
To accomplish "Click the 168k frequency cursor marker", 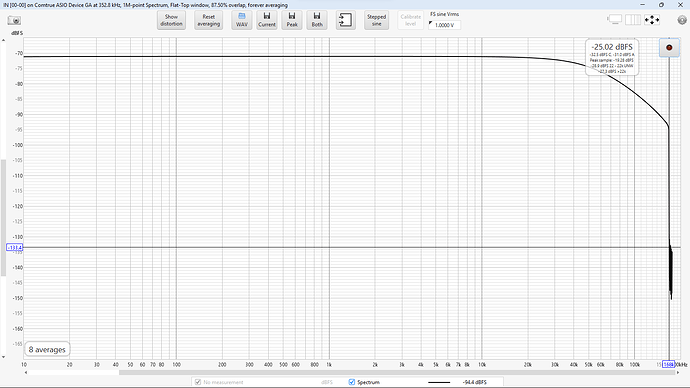I will pyautogui.click(x=668, y=364).
